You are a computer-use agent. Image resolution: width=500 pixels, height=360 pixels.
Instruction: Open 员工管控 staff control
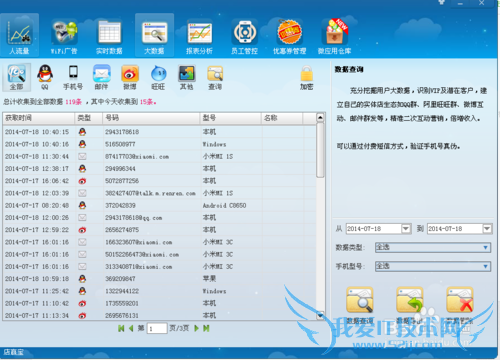[244, 36]
